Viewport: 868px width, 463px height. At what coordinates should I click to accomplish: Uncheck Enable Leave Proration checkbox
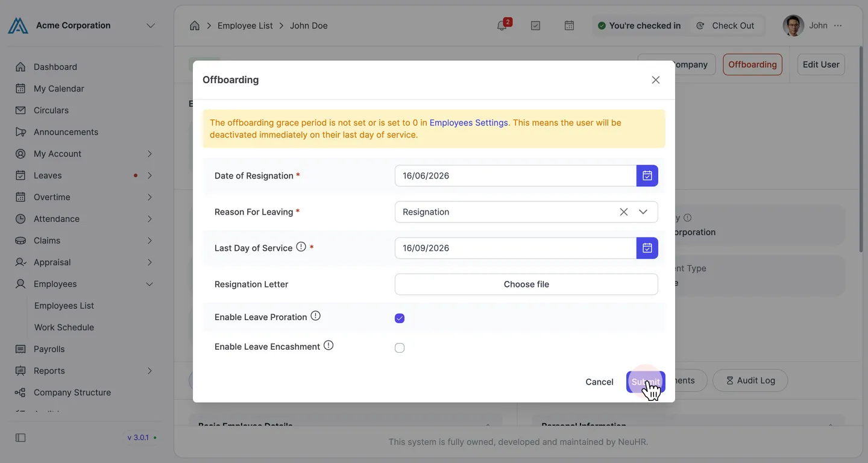point(400,318)
